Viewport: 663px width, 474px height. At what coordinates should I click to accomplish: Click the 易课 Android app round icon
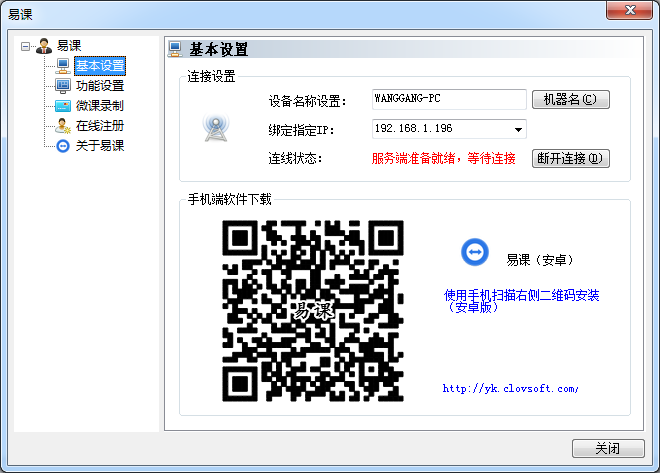pyautogui.click(x=475, y=252)
